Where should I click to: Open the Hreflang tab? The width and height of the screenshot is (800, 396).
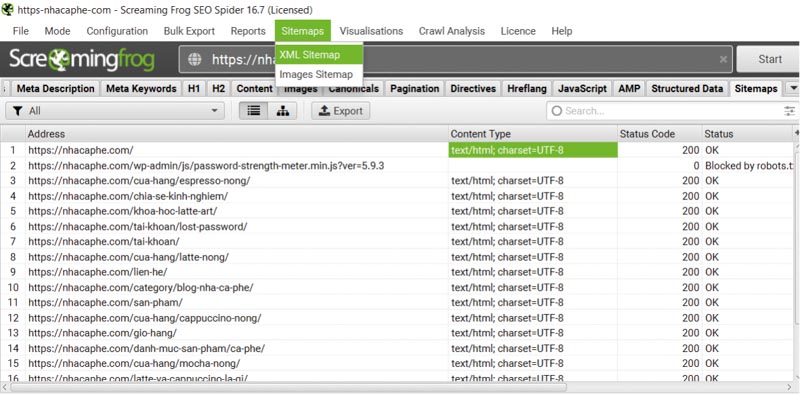(x=527, y=88)
